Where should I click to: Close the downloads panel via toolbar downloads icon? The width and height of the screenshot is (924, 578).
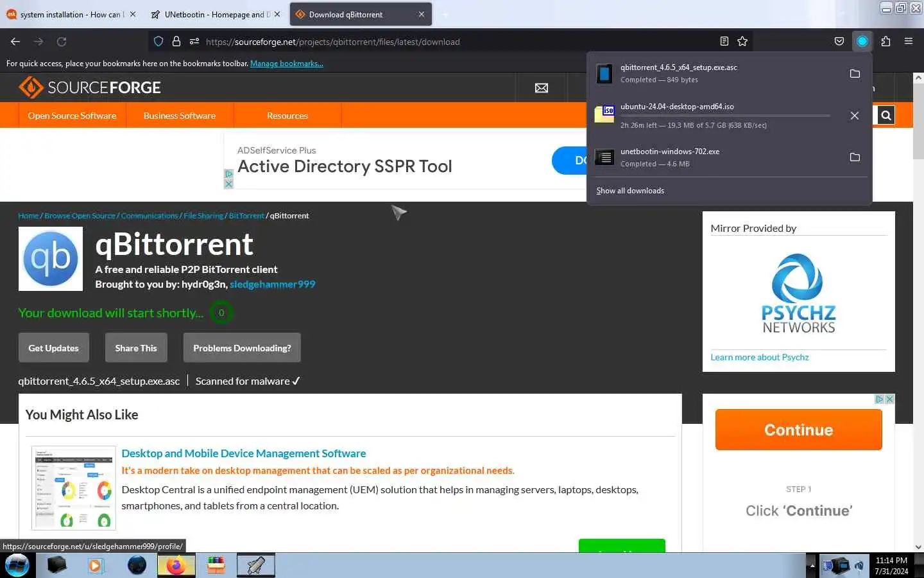click(x=862, y=41)
